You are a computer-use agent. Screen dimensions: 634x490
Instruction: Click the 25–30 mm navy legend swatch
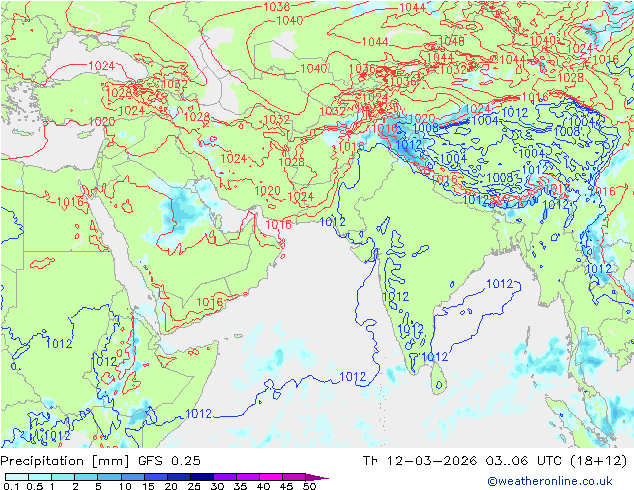(201, 477)
